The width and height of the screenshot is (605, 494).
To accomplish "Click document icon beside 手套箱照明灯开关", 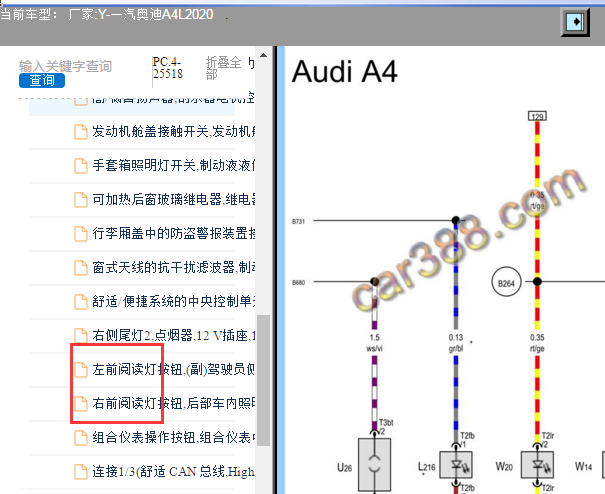I will pyautogui.click(x=81, y=166).
